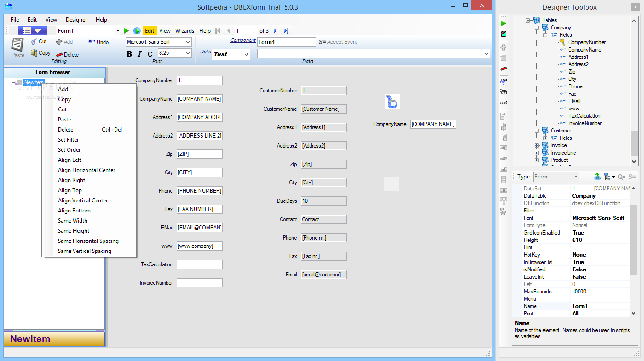
Task: Click the Component name Form1 input field
Action: [x=286, y=42]
